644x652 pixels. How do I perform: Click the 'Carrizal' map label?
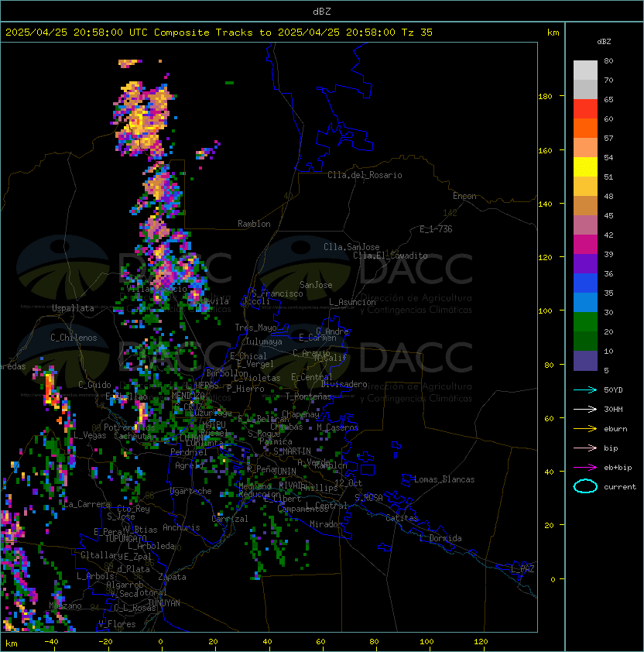[230, 519]
